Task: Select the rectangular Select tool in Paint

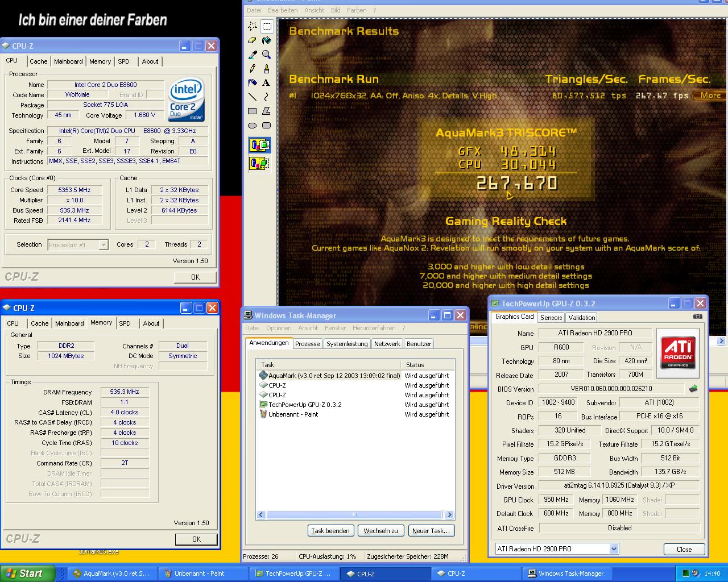Action: [x=266, y=26]
